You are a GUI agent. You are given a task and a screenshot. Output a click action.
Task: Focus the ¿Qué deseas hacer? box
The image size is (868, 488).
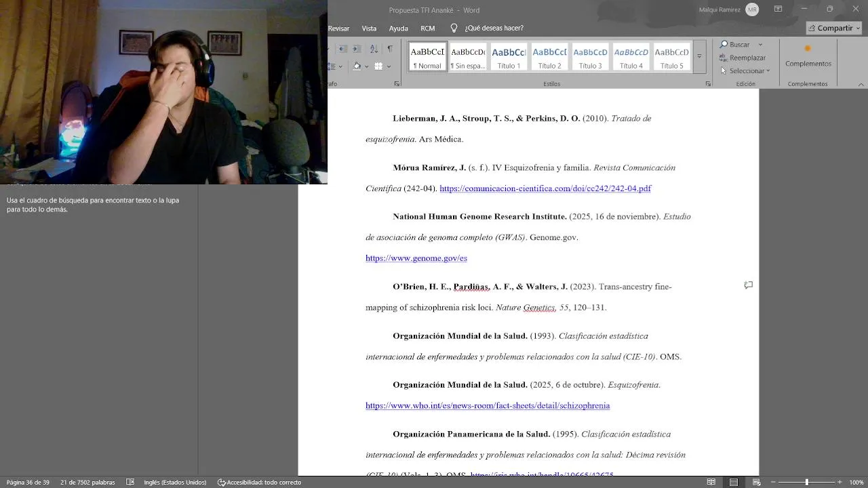click(x=494, y=28)
